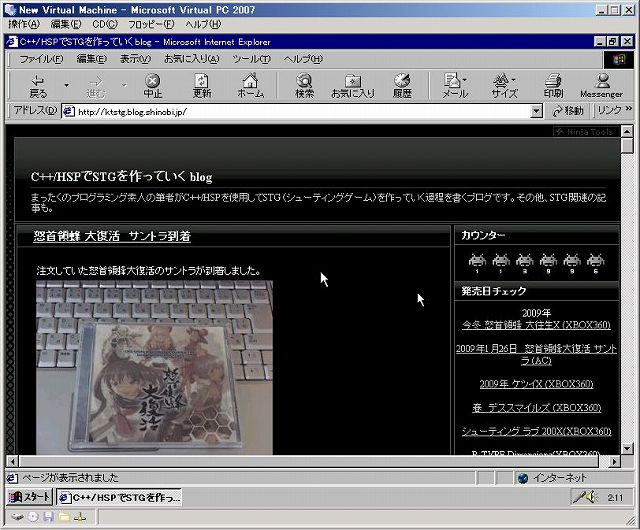Open Virtual PC 編集(E) menu
Viewport: 640px width, 530px height.
pos(66,24)
